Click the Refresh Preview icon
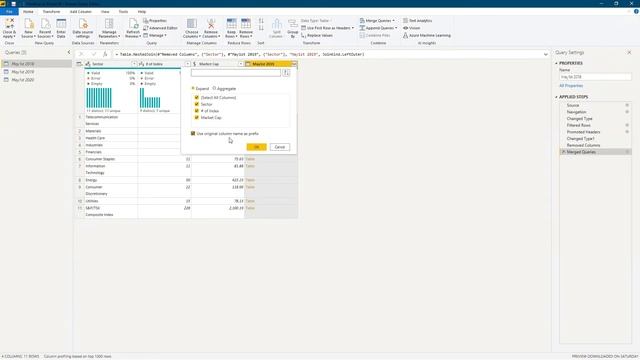The image size is (640, 360). point(133,24)
